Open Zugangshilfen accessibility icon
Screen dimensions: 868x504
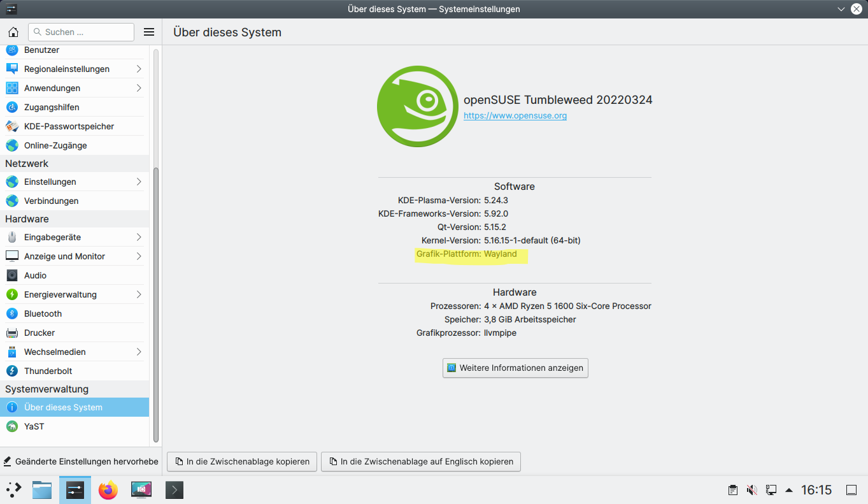click(12, 107)
